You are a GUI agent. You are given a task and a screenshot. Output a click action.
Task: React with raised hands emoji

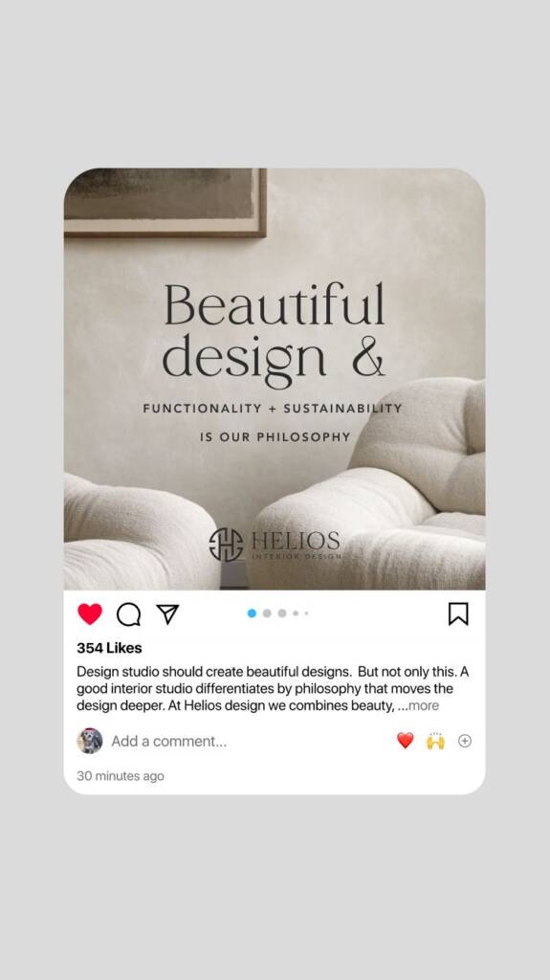coord(435,741)
